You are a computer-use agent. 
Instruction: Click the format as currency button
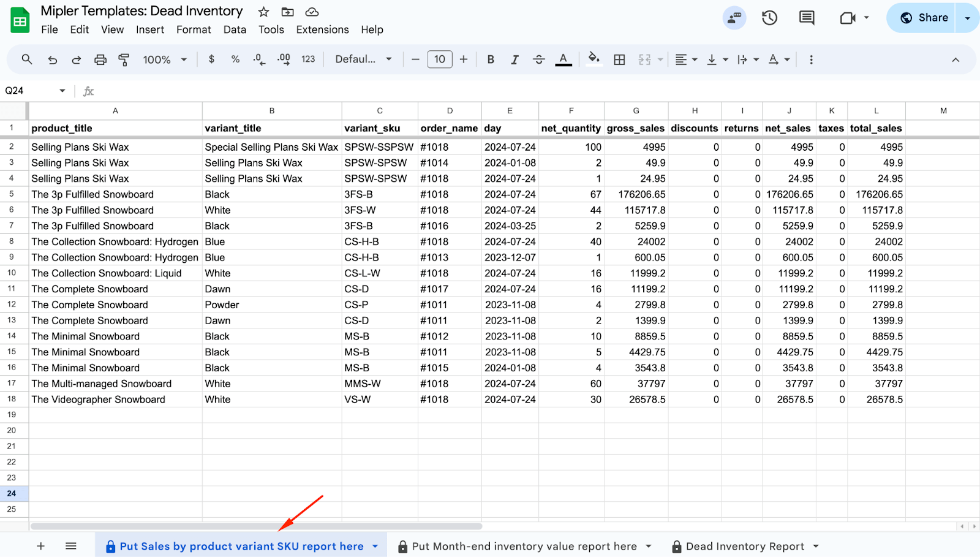point(211,59)
